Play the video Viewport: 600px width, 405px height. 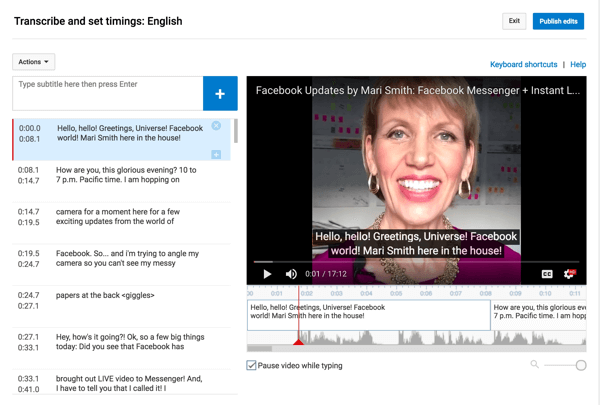click(x=267, y=274)
